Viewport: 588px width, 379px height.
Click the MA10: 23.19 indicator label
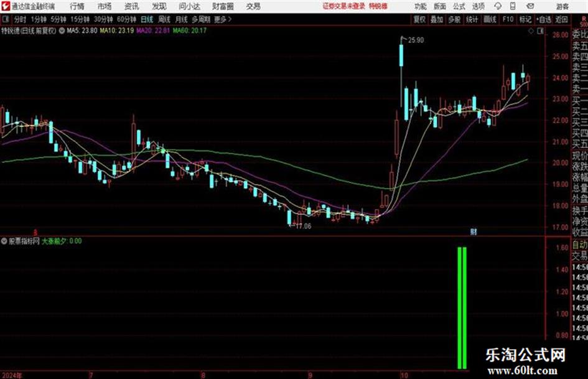116,30
